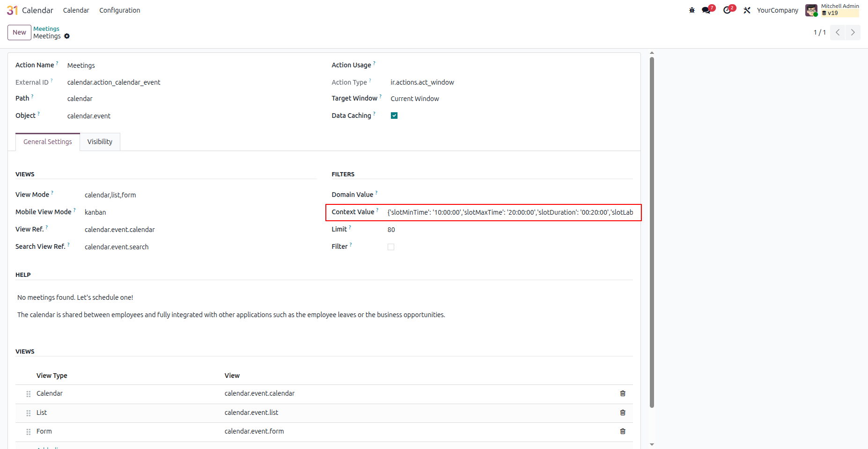Sort by the View Type column header

pos(52,376)
